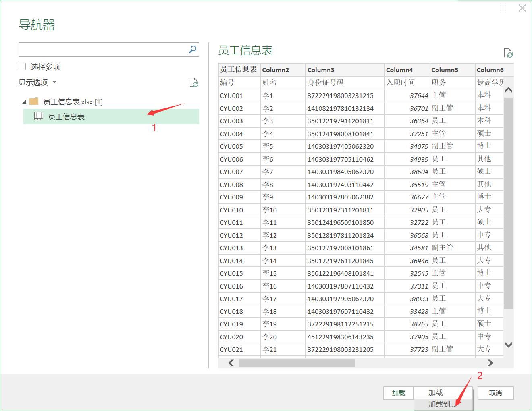Enable the 选择多项 checkbox
The width and height of the screenshot is (532, 411).
click(x=22, y=66)
